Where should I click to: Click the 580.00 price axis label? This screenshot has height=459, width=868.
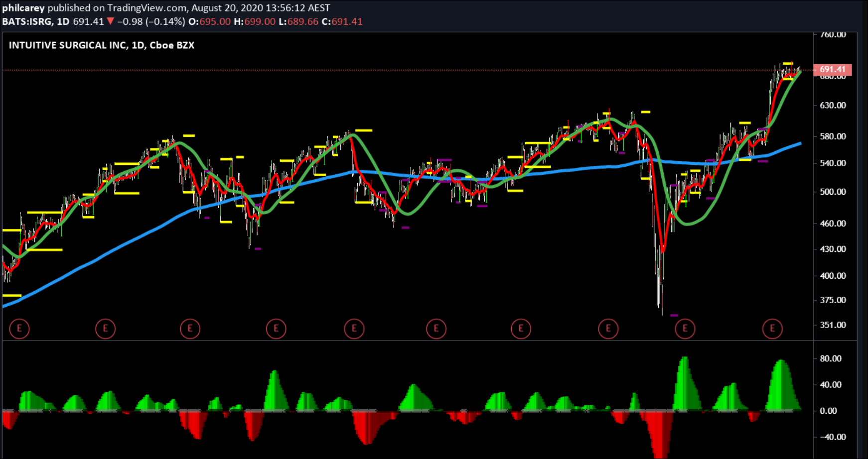click(833, 136)
